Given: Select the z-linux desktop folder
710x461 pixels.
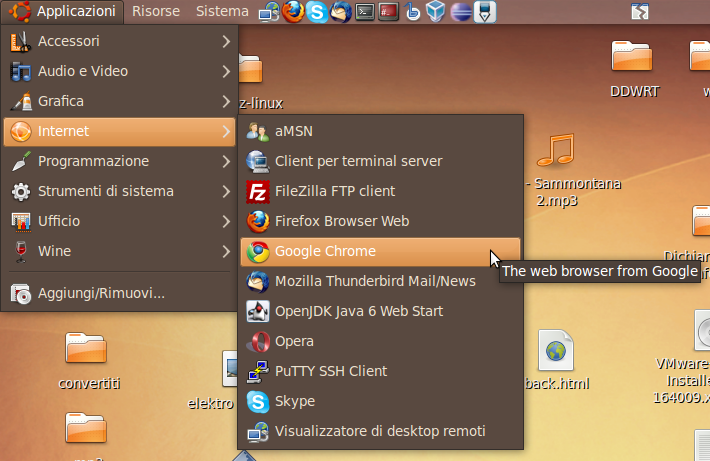Looking at the screenshot, I should (250, 68).
